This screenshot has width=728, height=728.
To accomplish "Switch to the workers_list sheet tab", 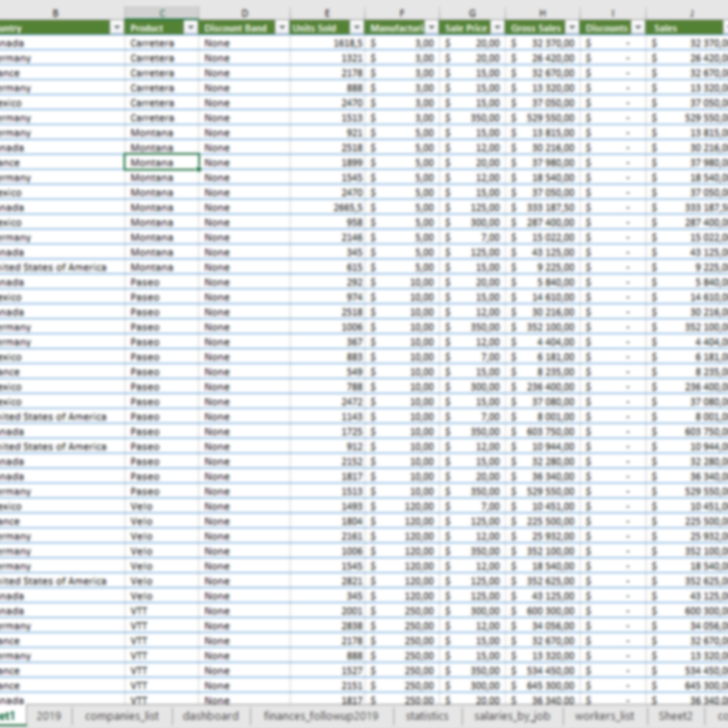I will [x=604, y=716].
